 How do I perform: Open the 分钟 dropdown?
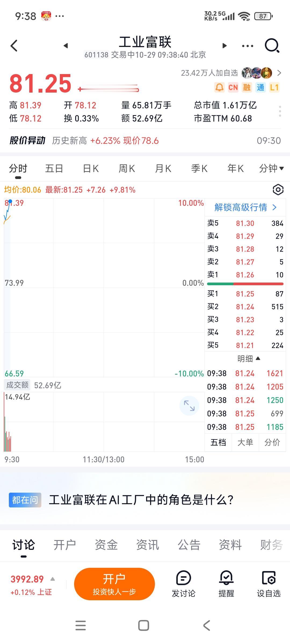(x=271, y=169)
